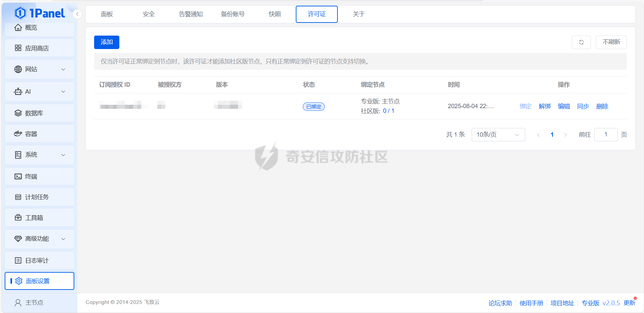Image resolution: width=644 pixels, height=313 pixels.
Task: Collapse the sidebar with the arrow button
Action: pyautogui.click(x=77, y=14)
